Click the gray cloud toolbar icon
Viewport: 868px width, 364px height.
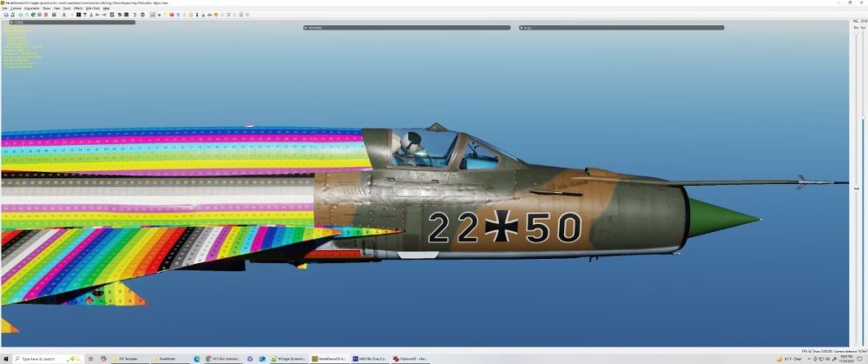[x=209, y=15]
